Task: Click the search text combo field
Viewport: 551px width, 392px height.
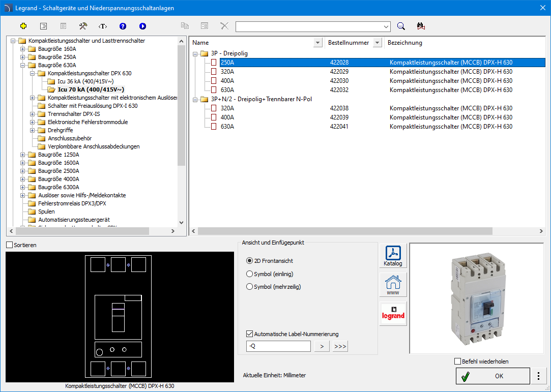Action: tap(309, 27)
